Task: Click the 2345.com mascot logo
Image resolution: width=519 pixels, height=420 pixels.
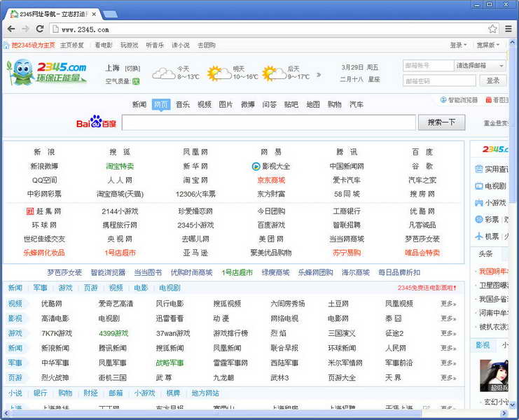Action: pos(46,72)
